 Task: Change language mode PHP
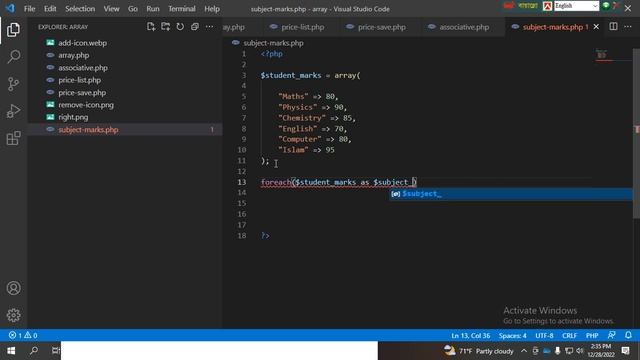[592, 335]
